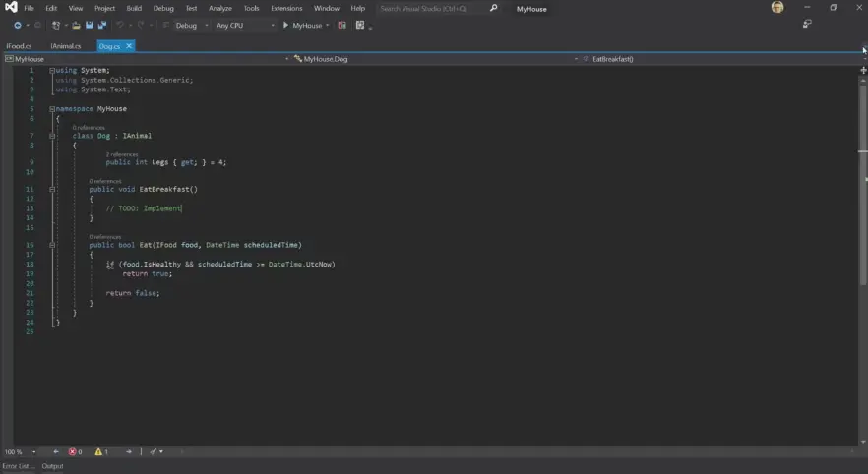
Task: Open the Window menu
Action: click(x=327, y=8)
